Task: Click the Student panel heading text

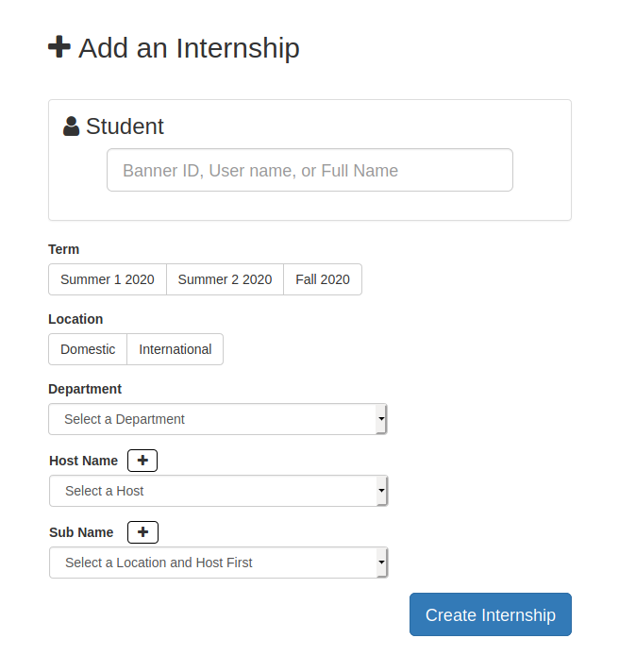Action: [125, 126]
